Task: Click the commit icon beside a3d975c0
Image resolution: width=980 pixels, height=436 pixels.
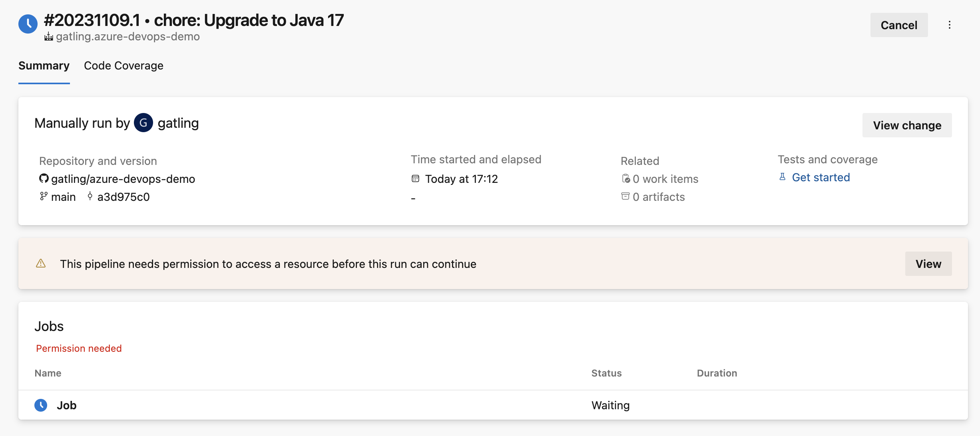Action: click(x=90, y=196)
